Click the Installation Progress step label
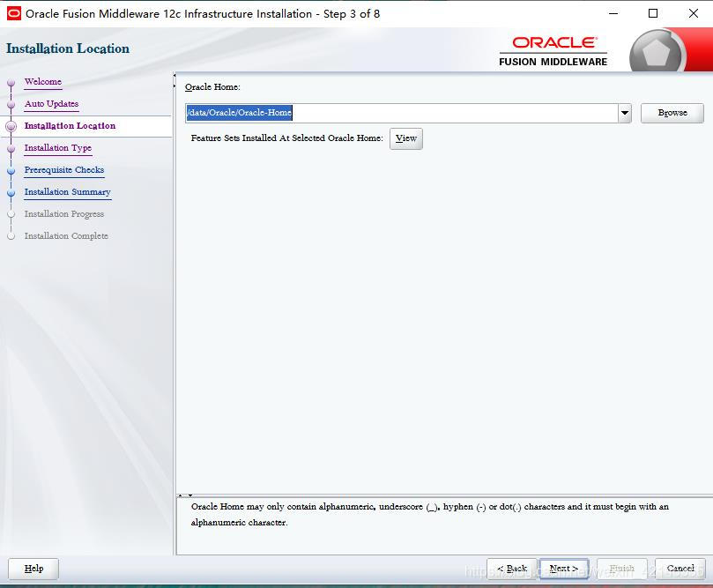713x588 pixels. tap(64, 213)
